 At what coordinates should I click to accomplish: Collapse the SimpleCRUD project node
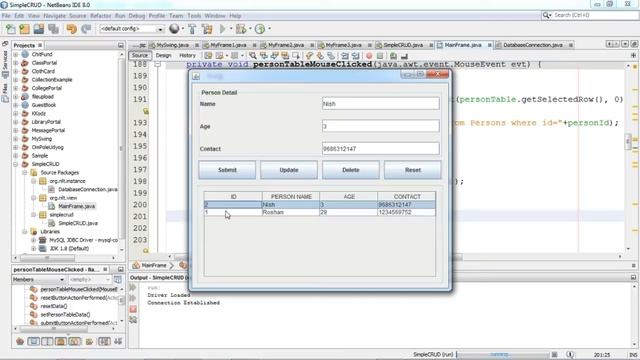(16, 164)
